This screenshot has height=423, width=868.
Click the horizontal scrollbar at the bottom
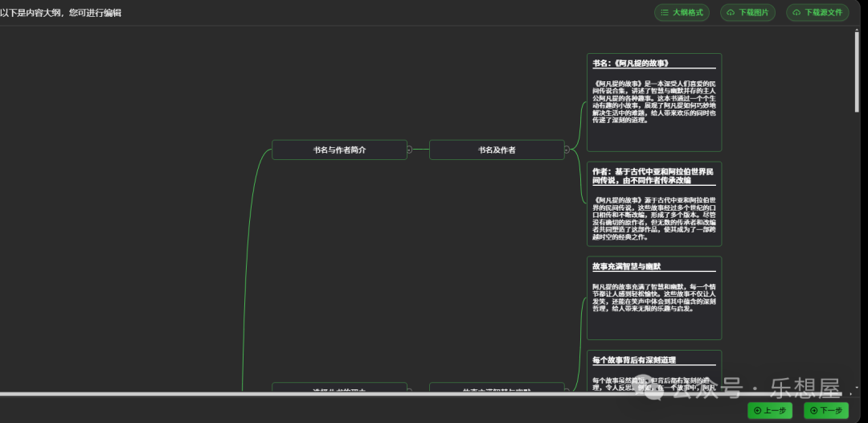pyautogui.click(x=420, y=394)
